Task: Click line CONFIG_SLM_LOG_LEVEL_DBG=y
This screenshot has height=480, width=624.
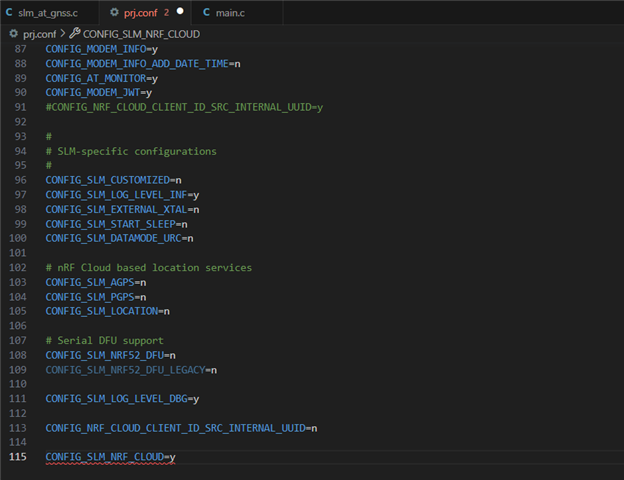Action: click(x=122, y=399)
